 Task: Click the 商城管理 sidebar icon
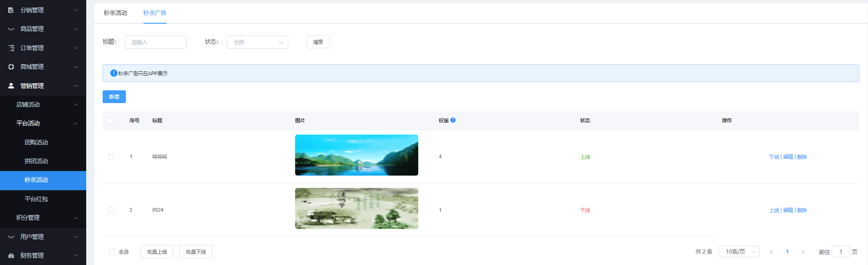coord(11,67)
